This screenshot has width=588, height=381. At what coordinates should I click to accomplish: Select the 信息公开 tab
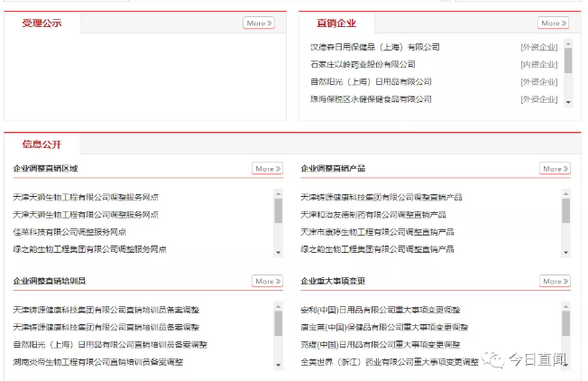(x=41, y=144)
